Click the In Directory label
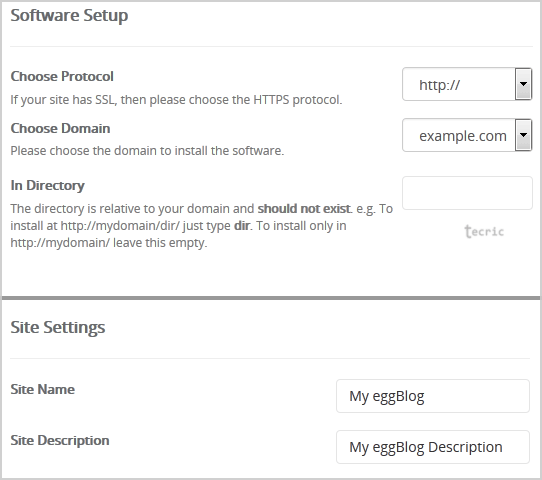542x480 pixels. coord(47,186)
